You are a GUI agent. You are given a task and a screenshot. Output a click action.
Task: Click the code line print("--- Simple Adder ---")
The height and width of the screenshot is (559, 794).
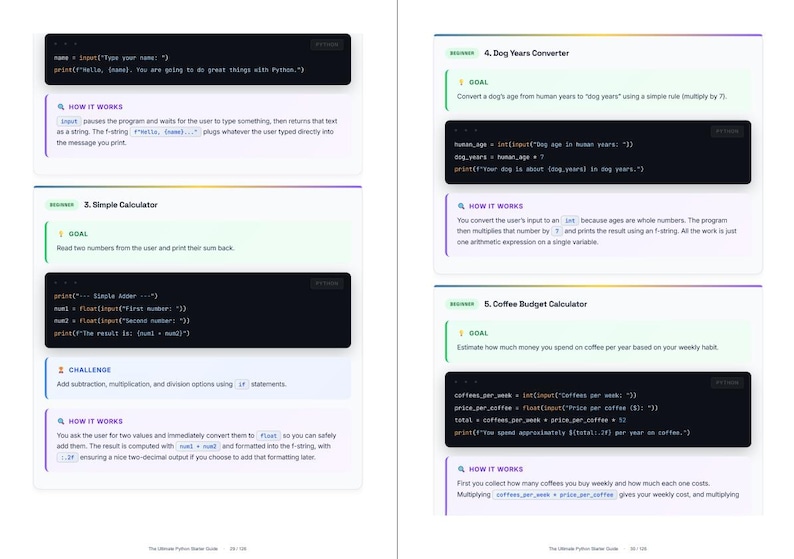[x=106, y=296]
